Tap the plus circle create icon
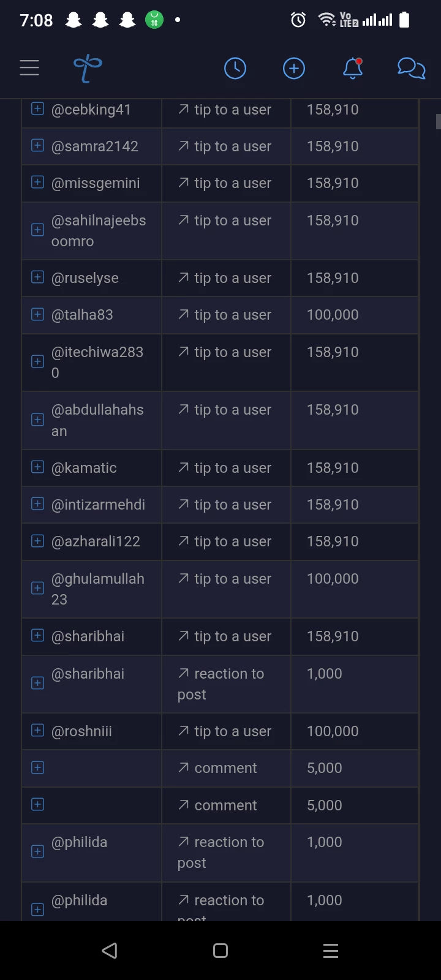Image resolution: width=441 pixels, height=980 pixels. coord(294,68)
